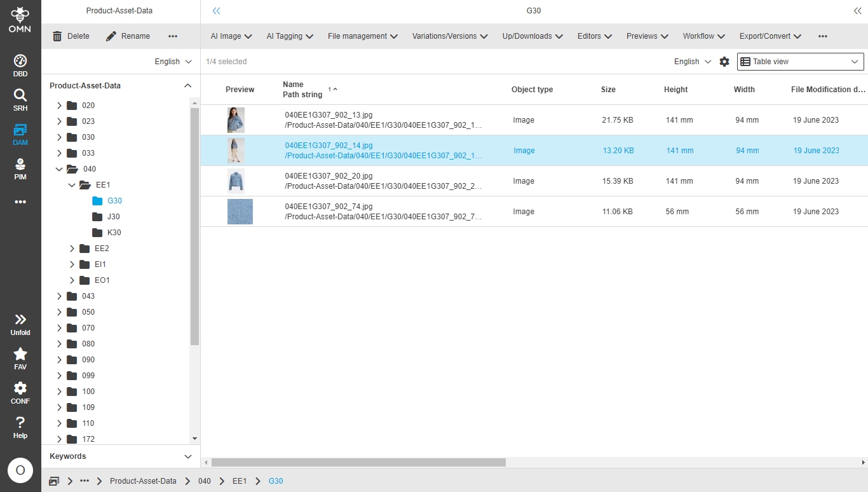Open table column settings gear

(x=724, y=62)
